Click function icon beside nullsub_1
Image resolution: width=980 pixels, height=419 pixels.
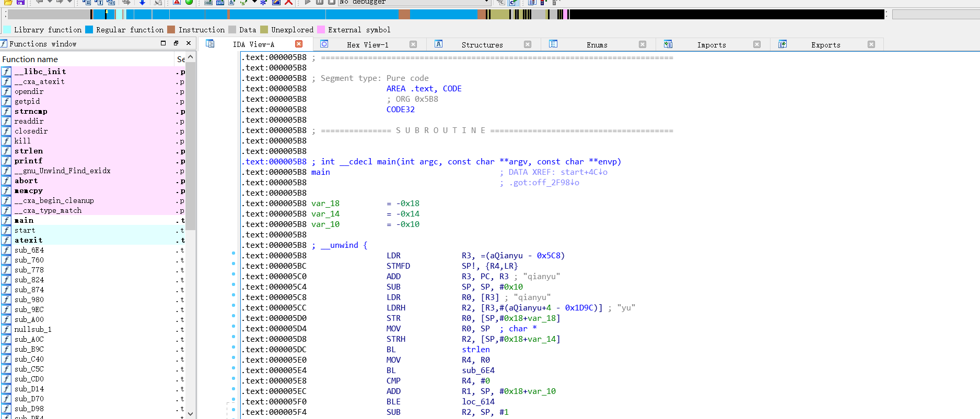point(6,329)
